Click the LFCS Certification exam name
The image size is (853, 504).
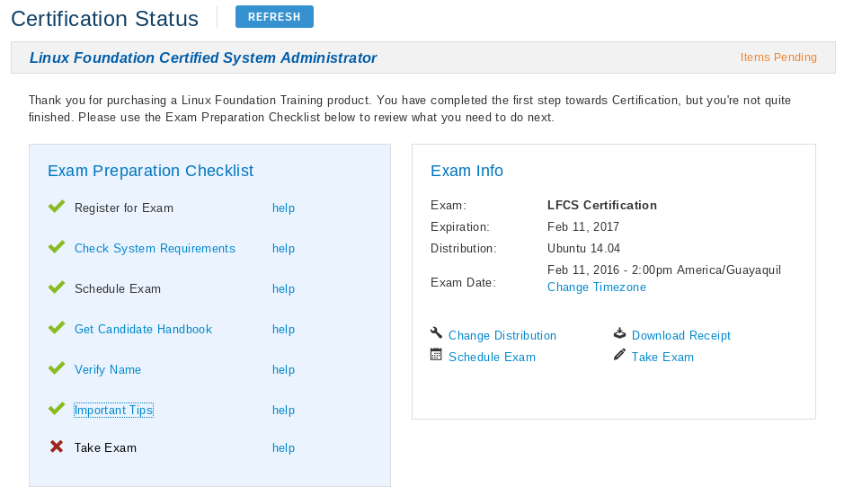point(602,206)
